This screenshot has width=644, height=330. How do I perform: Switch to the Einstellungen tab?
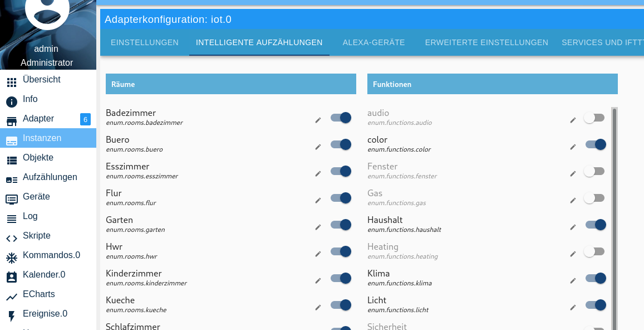(145, 42)
